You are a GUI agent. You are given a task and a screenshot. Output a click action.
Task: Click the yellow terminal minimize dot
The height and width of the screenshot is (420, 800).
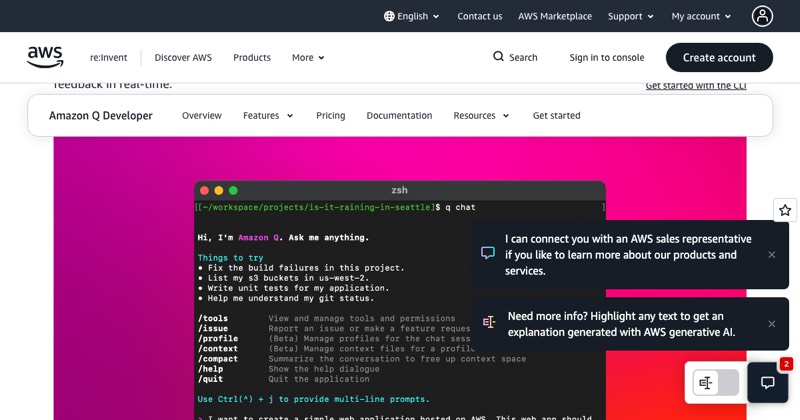[219, 190]
